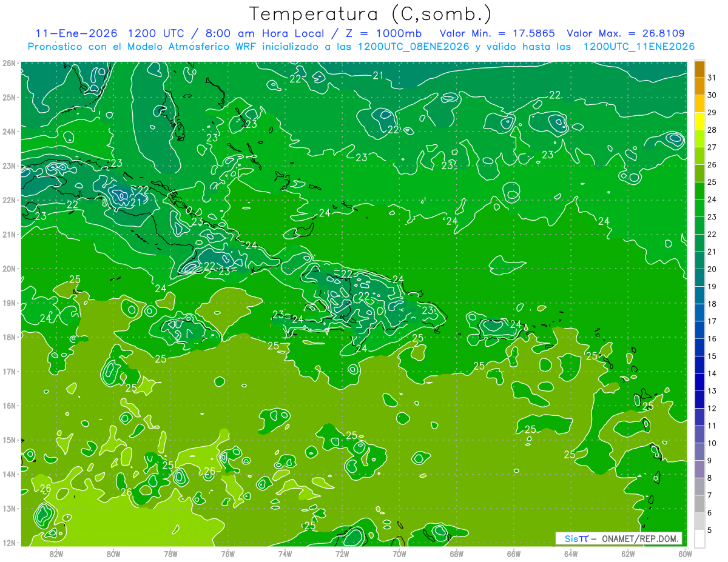728x562 pixels.
Task: Click the 15 label on the color scale
Action: tap(712, 356)
